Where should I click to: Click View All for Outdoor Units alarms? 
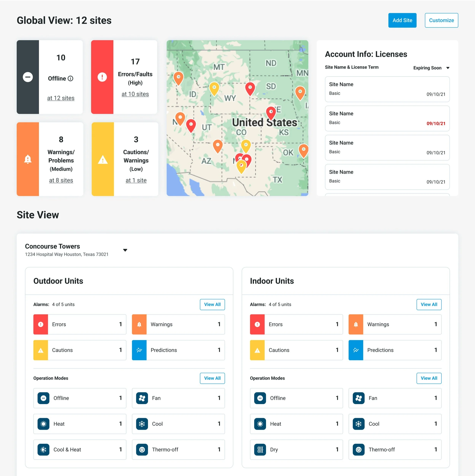pyautogui.click(x=212, y=304)
